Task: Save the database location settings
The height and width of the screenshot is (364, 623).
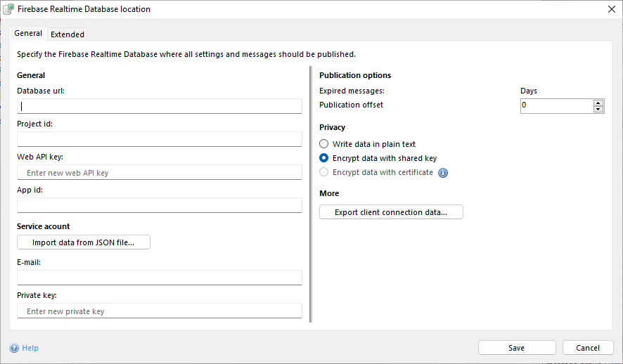Action: [517, 348]
